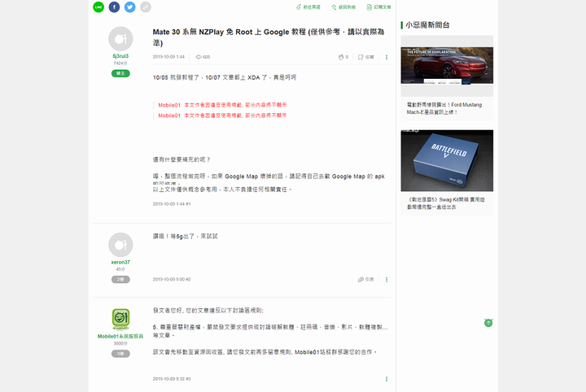Open Mobile01 system staff avatar
586x392 pixels.
coord(120,319)
